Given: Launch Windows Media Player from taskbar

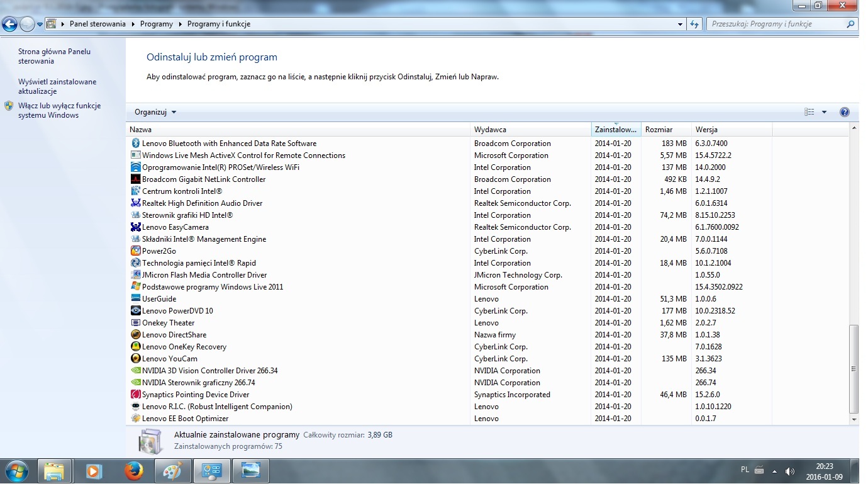Looking at the screenshot, I should (x=94, y=471).
